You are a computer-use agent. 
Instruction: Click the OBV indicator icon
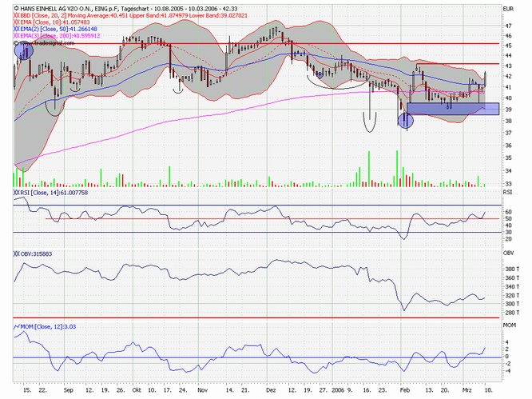pyautogui.click(x=17, y=253)
